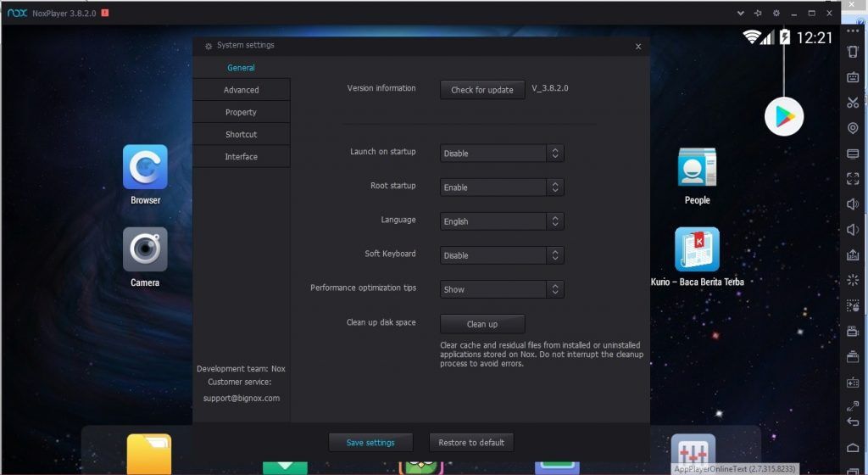Click the Clean up disk space button
The image size is (868, 475).
coord(482,324)
